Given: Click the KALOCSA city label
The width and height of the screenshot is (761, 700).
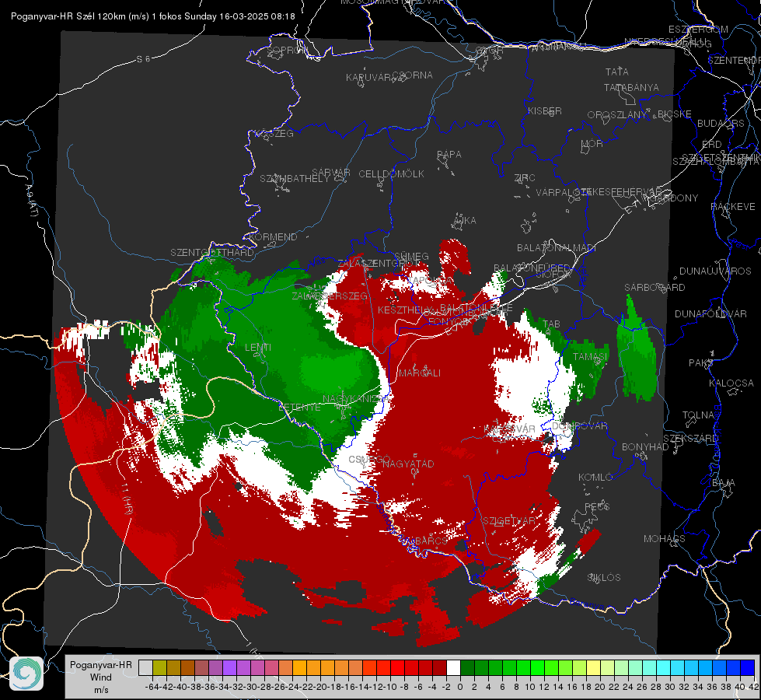Looking at the screenshot, I should (731, 383).
